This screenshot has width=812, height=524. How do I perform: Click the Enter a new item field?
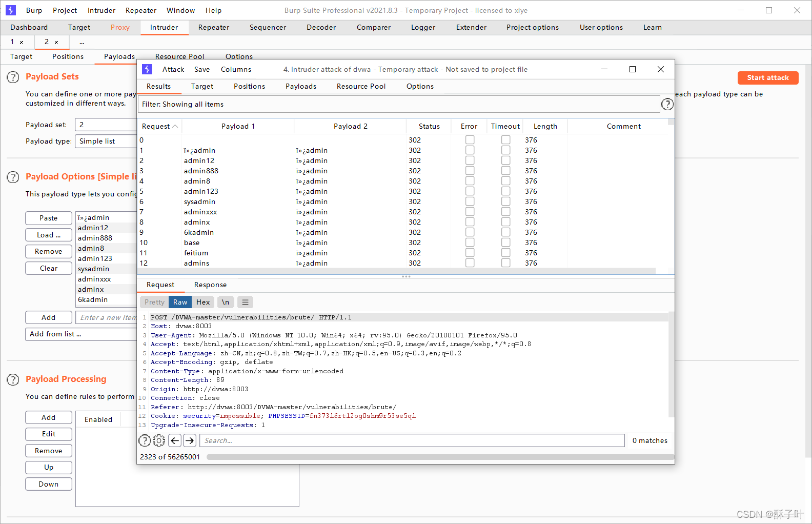(x=106, y=317)
